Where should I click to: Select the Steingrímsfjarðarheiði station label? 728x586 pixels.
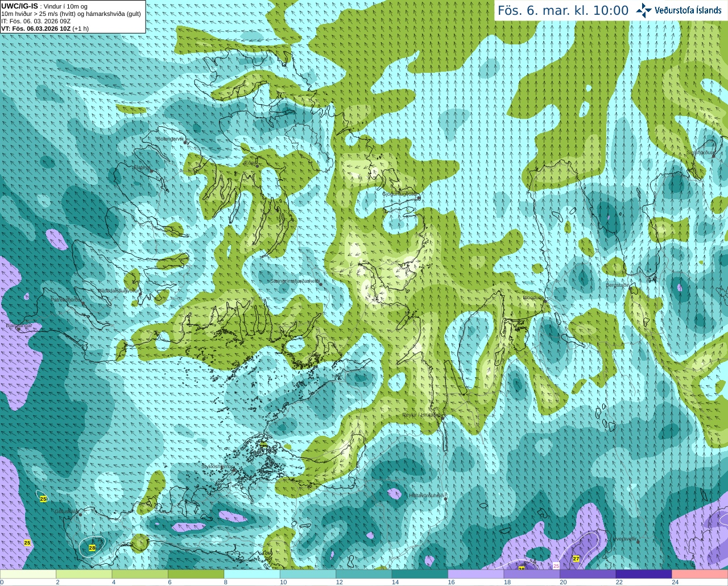click(x=295, y=281)
